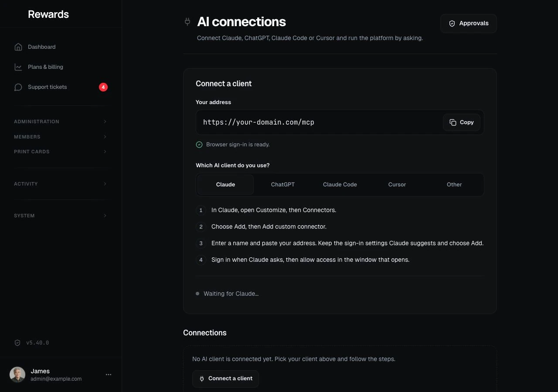Expand the Members section

tap(61, 137)
